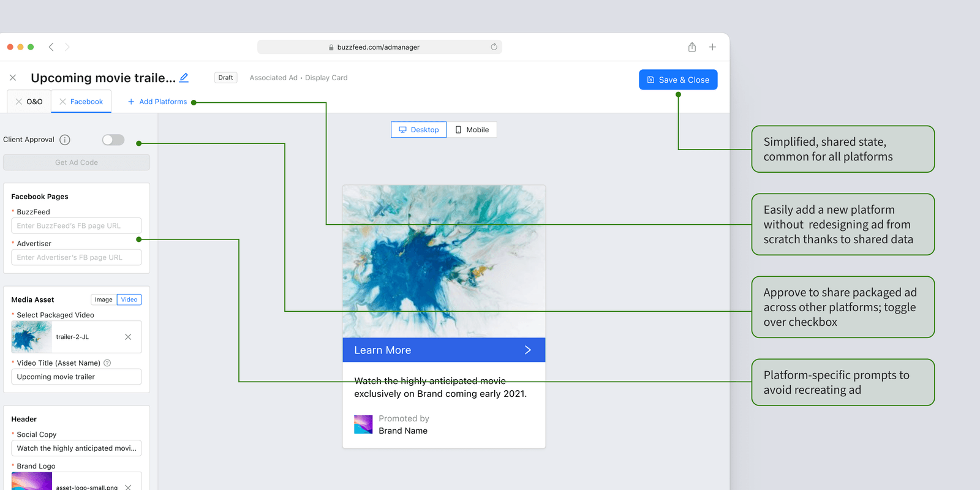The height and width of the screenshot is (490, 980).
Task: Go back with the browser back chevron
Action: point(51,47)
